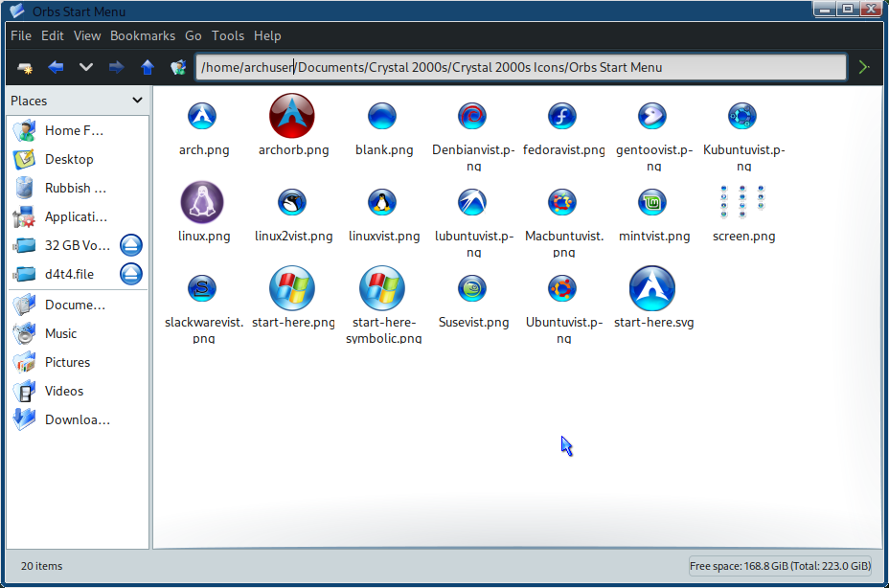Click the New Tab toolbar icon
Viewport: 889px width, 588px height.
point(25,67)
